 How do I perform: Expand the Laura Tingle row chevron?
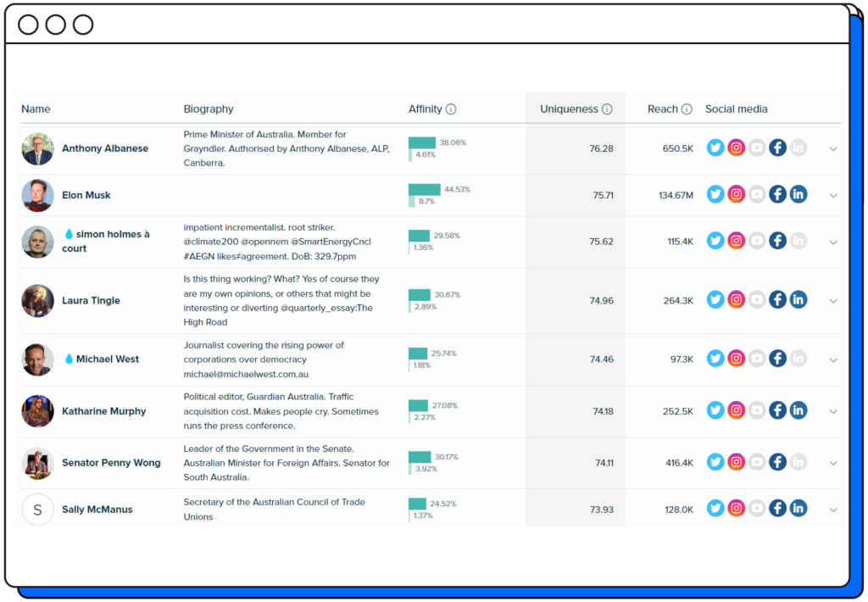833,301
